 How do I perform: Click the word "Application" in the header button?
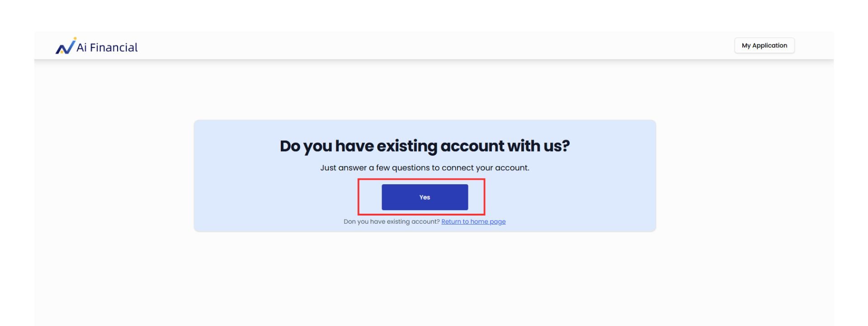769,46
